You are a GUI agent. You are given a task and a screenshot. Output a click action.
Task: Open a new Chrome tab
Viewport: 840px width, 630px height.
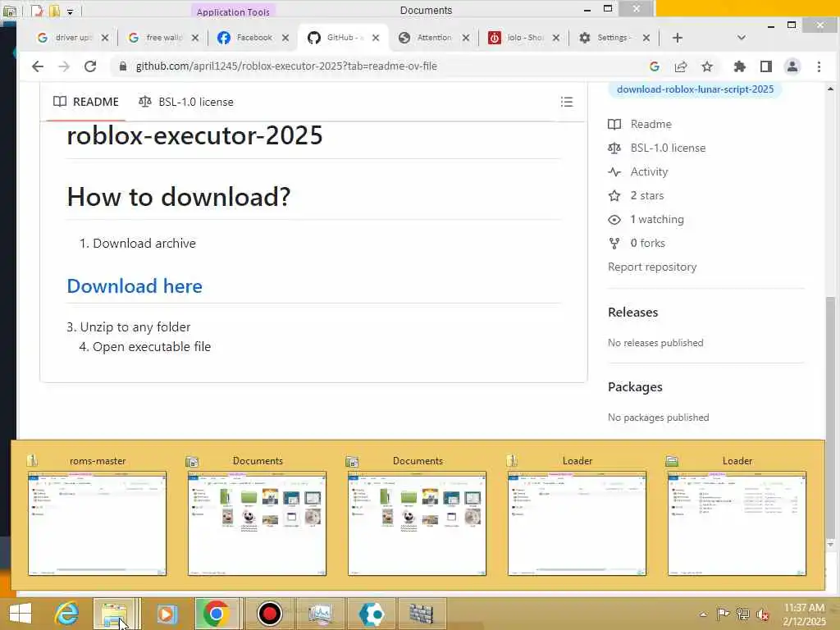[677, 38]
